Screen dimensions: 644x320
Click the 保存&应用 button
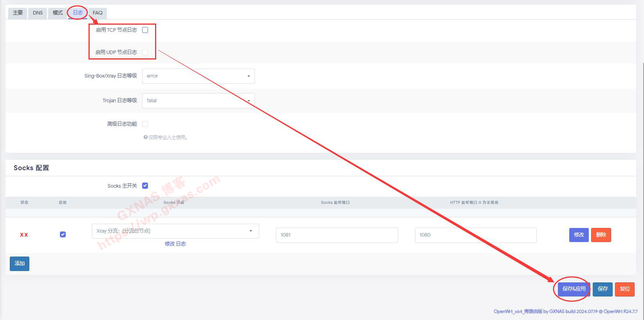574,289
